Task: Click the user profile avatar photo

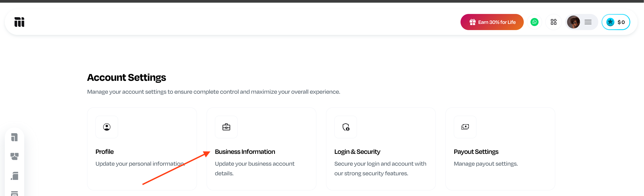Action: [573, 22]
